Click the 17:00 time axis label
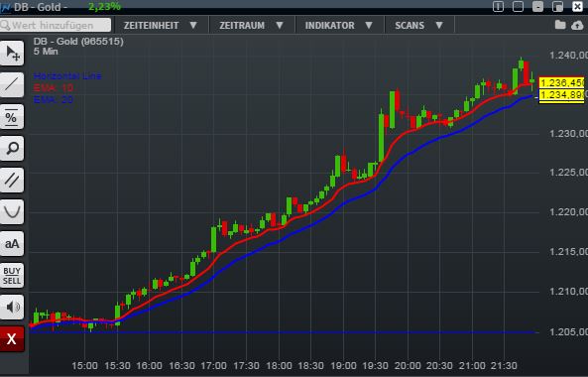 pos(214,365)
